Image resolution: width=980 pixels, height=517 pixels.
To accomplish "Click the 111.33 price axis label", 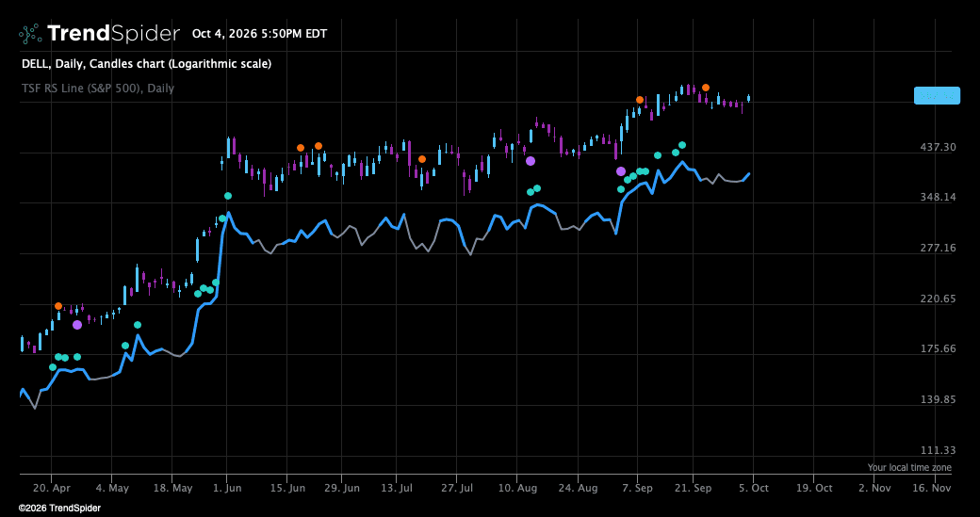I will [x=939, y=450].
